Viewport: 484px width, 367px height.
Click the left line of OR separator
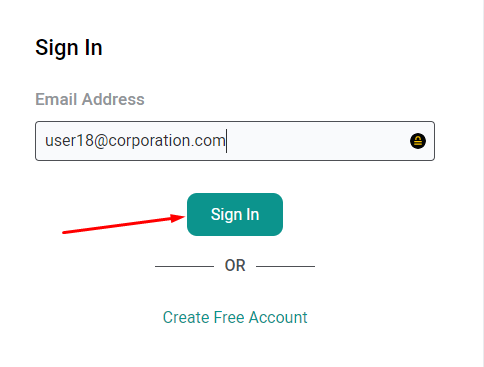click(184, 266)
